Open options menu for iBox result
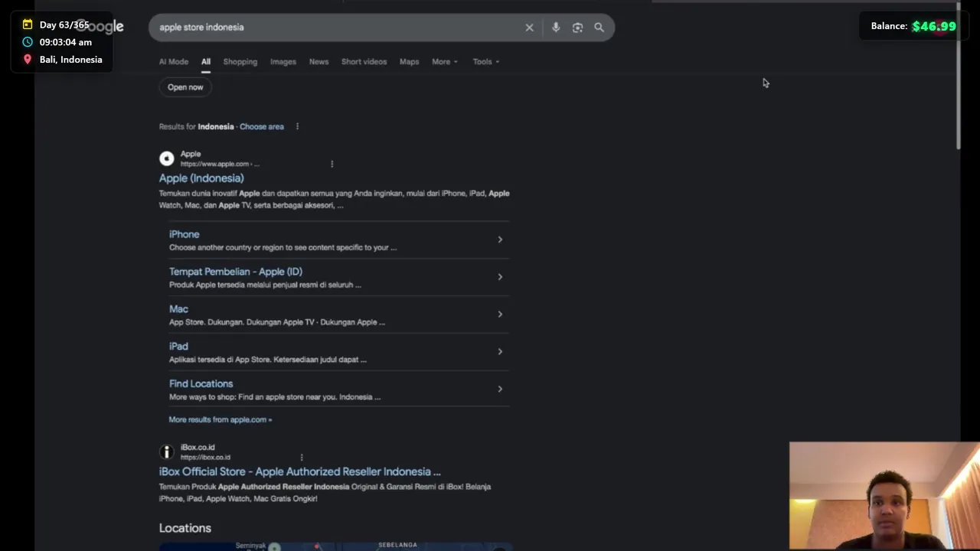 click(x=302, y=458)
